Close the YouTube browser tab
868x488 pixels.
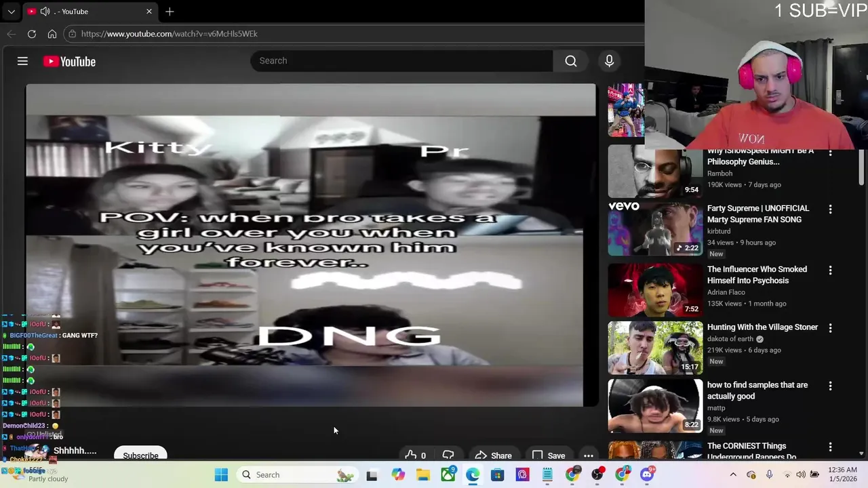(149, 12)
